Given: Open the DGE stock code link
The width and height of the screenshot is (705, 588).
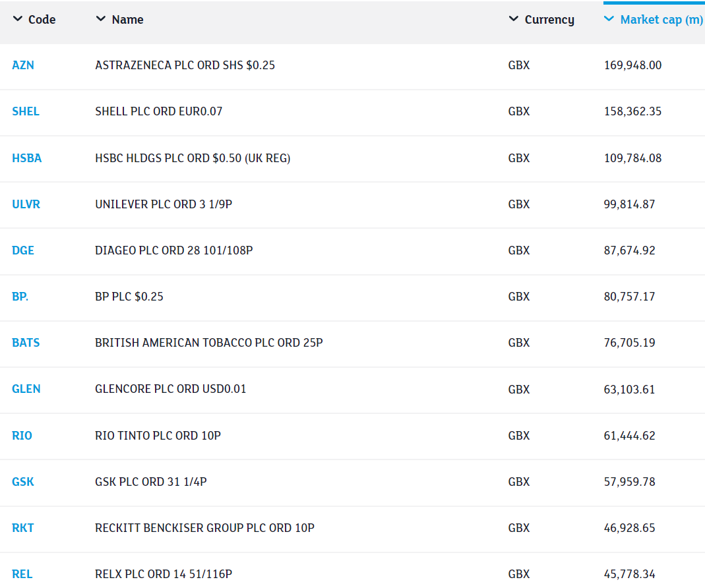Looking at the screenshot, I should click(23, 250).
